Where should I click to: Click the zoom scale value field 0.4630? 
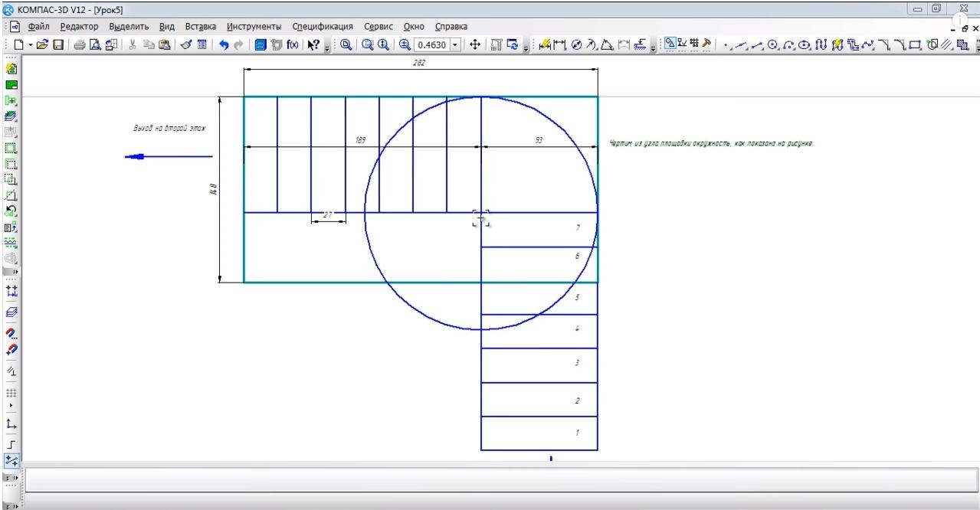pos(432,44)
